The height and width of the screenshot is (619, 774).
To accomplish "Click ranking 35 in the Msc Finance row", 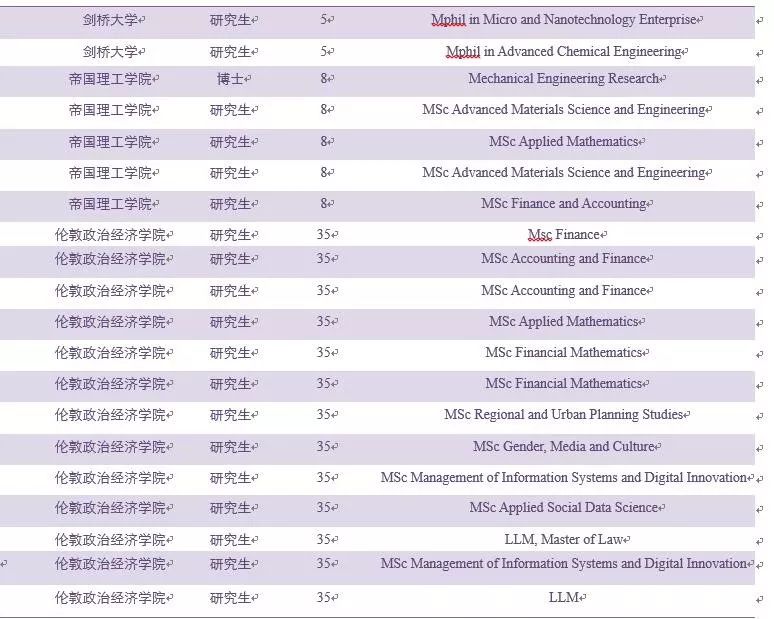I will coord(324,234).
